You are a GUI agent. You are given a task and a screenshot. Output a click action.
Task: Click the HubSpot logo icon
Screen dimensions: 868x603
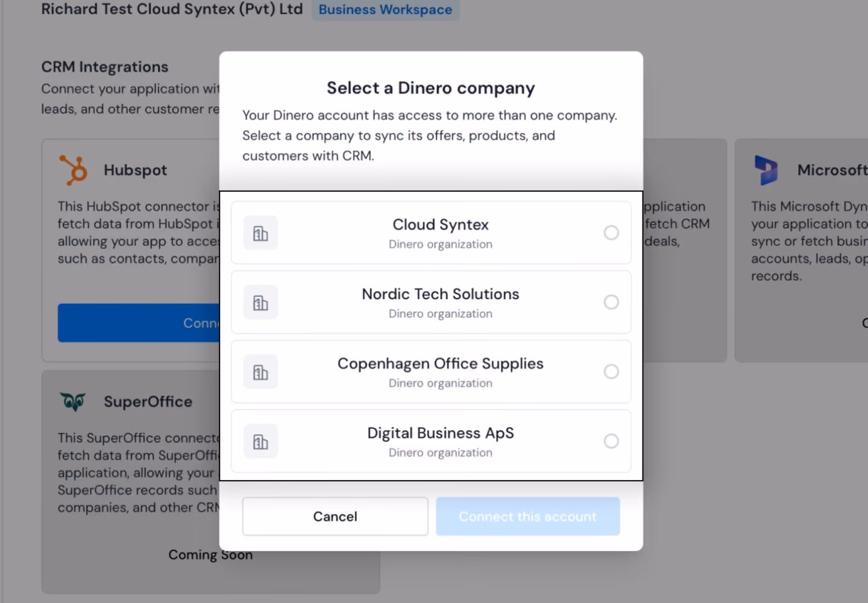(x=74, y=170)
